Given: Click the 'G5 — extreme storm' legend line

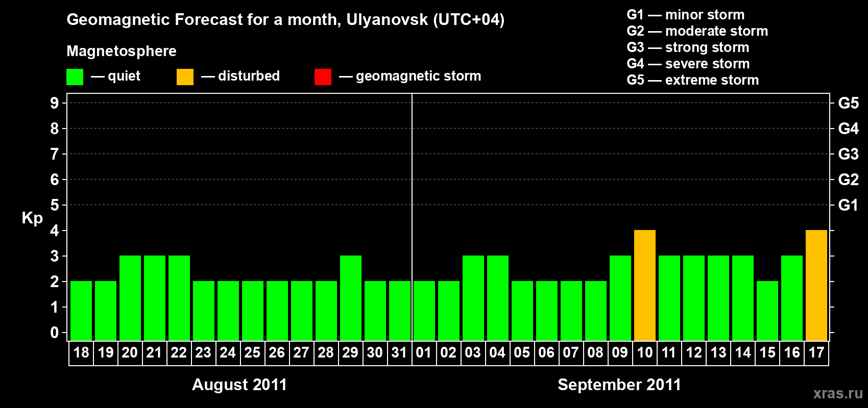Looking at the screenshot, I should click(x=693, y=80).
